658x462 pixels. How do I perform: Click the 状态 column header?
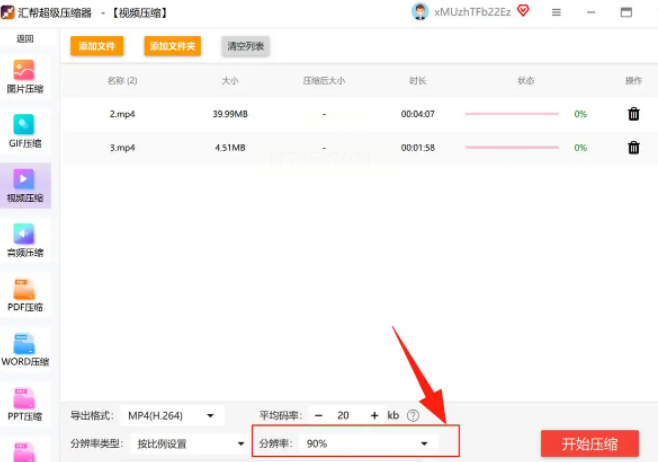pos(526,81)
